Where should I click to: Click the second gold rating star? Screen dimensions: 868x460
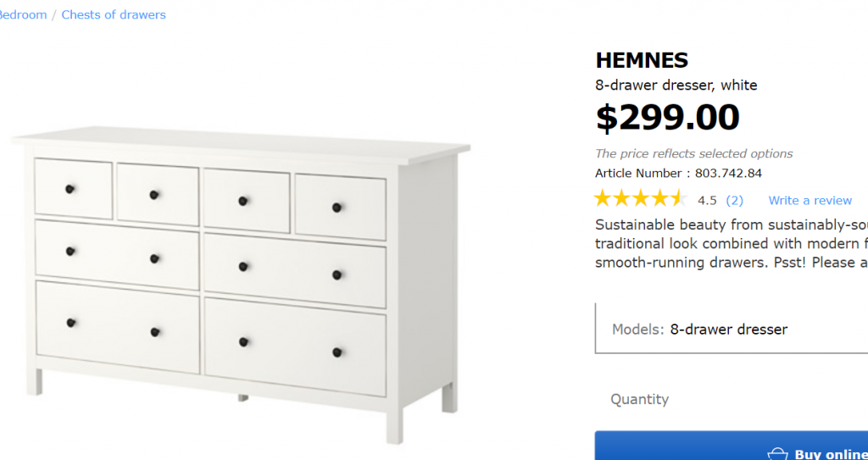point(621,198)
